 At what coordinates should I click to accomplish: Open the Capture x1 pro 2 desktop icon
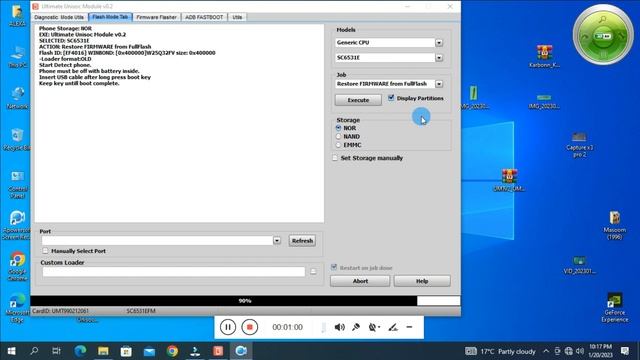[x=579, y=144]
